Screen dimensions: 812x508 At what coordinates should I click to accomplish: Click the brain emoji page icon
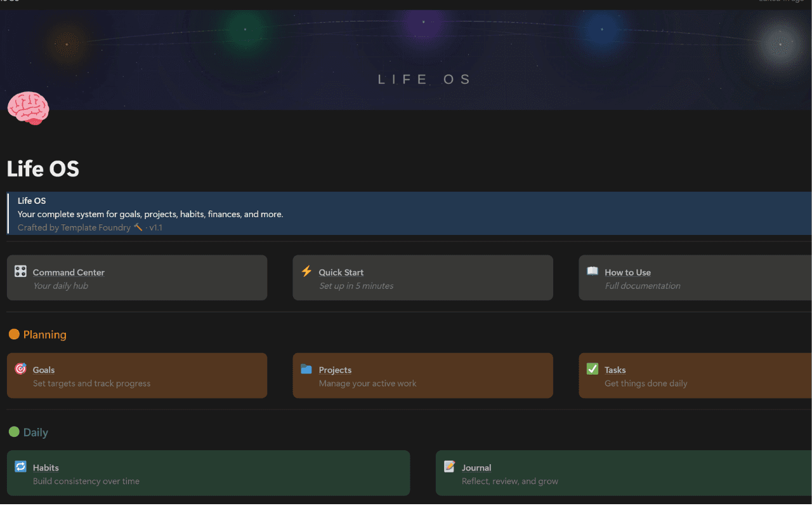coord(28,108)
